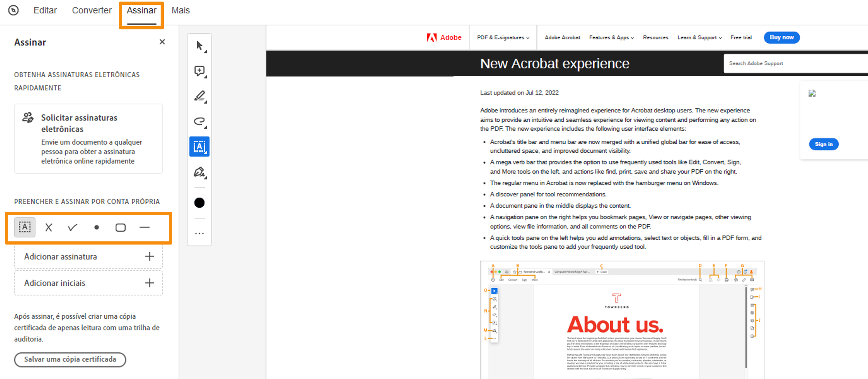The width and height of the screenshot is (868, 379).
Task: Toggle the rounded rectangle fill tool
Action: 120,228
